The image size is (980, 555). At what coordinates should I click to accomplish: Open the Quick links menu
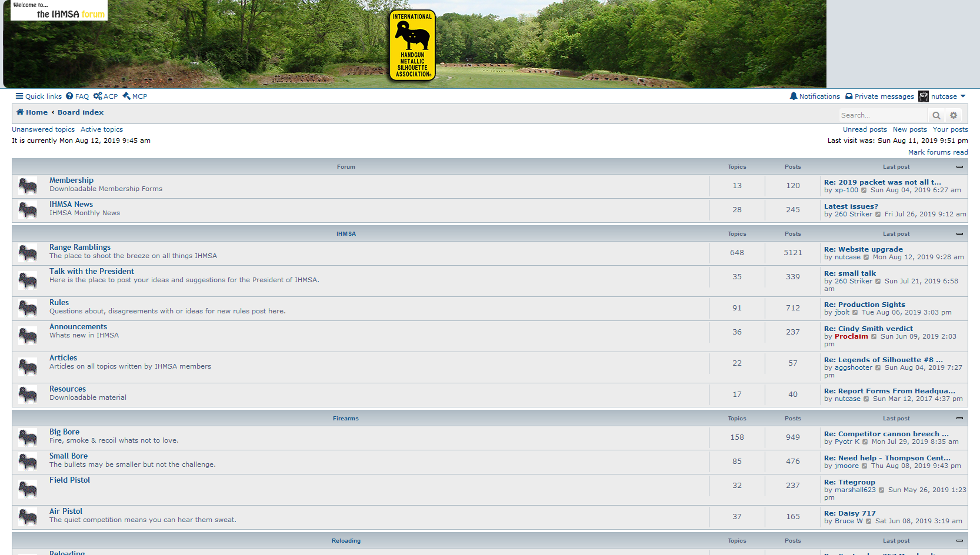[39, 96]
